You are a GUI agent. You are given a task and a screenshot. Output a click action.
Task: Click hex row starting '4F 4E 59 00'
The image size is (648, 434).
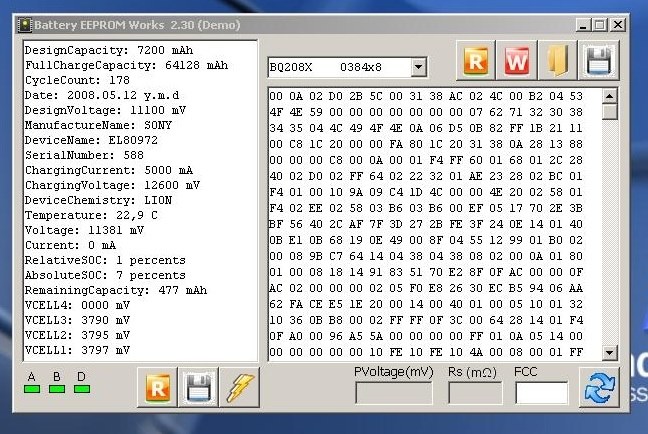(426, 112)
